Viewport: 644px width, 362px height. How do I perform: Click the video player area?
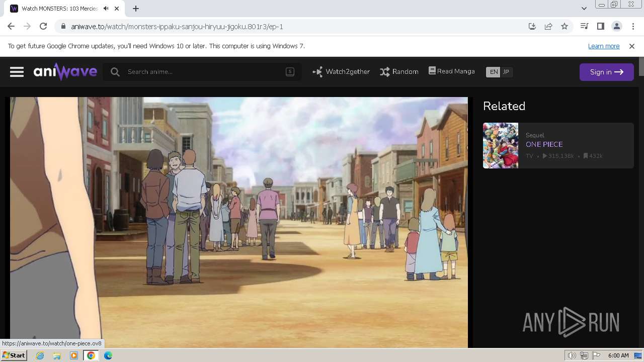(239, 221)
